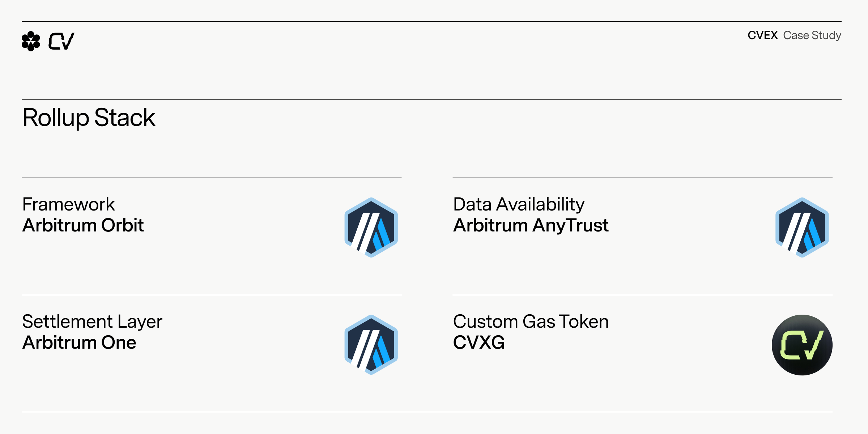Image resolution: width=868 pixels, height=434 pixels.
Task: Click the divider line above Rollup Stack
Action: [431, 99]
